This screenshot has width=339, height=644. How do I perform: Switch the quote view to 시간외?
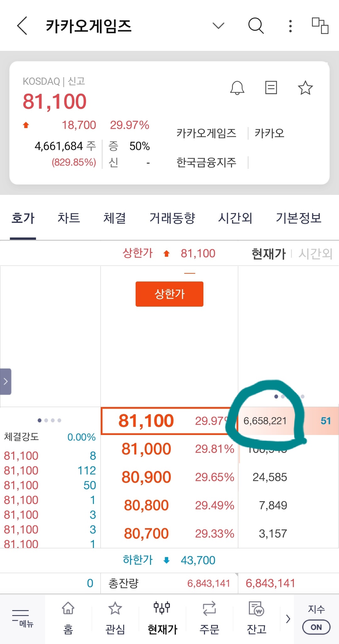point(315,254)
